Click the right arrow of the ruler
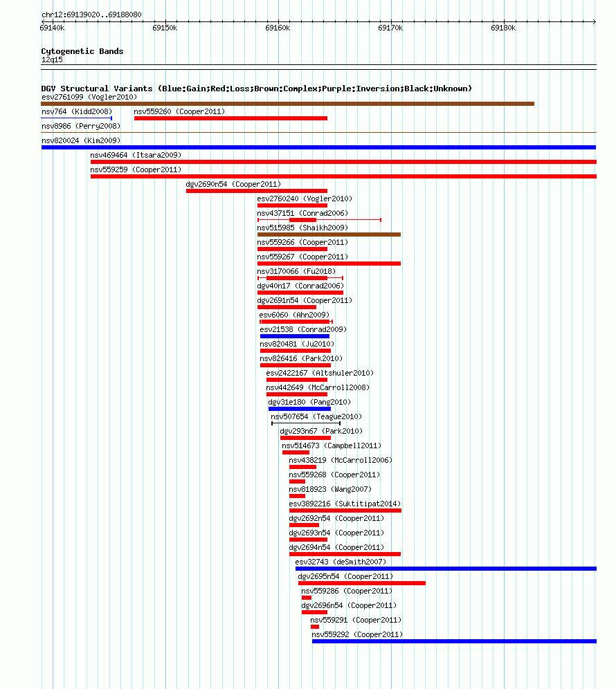The width and height of the screenshot is (616, 689). [x=594, y=21]
